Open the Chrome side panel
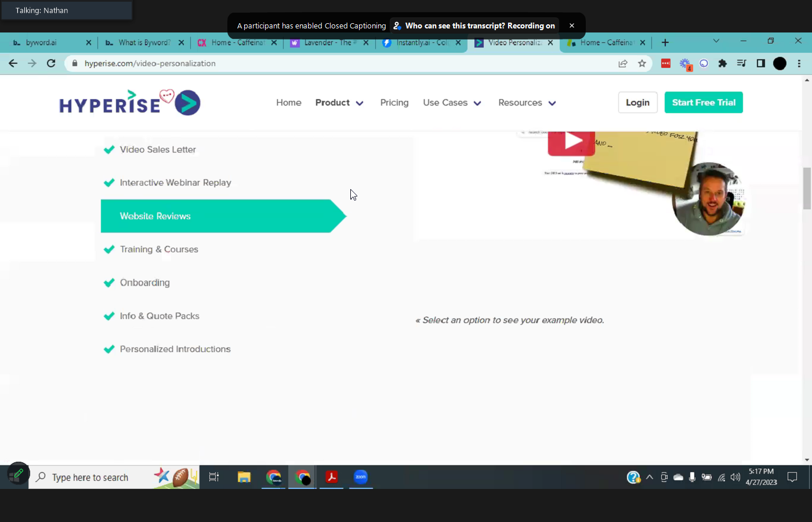Screen dimensions: 812x522 pos(760,63)
